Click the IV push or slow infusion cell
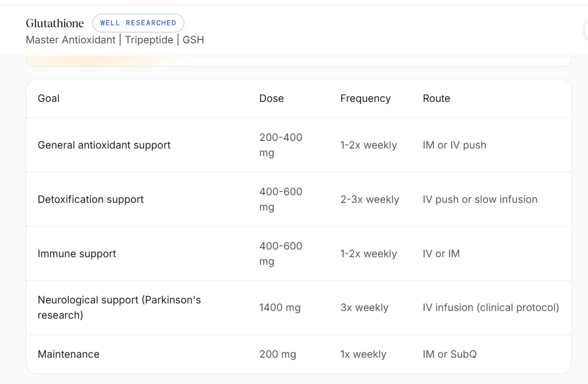This screenshot has height=384, width=588. (480, 200)
